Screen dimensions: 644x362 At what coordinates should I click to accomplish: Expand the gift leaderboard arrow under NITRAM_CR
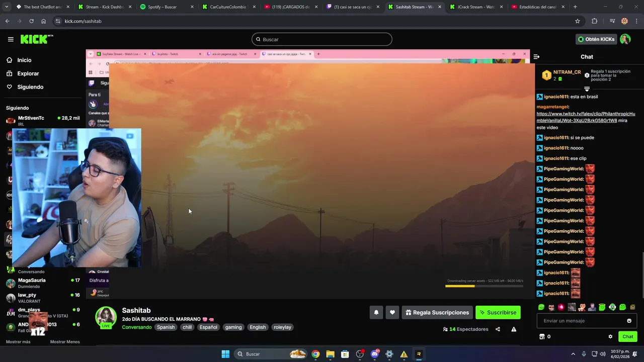tap(587, 88)
